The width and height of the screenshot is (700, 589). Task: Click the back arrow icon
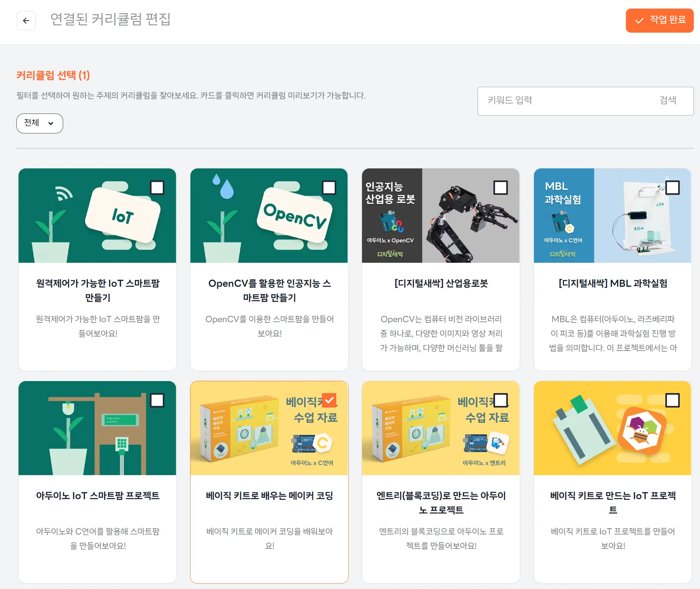[26, 21]
